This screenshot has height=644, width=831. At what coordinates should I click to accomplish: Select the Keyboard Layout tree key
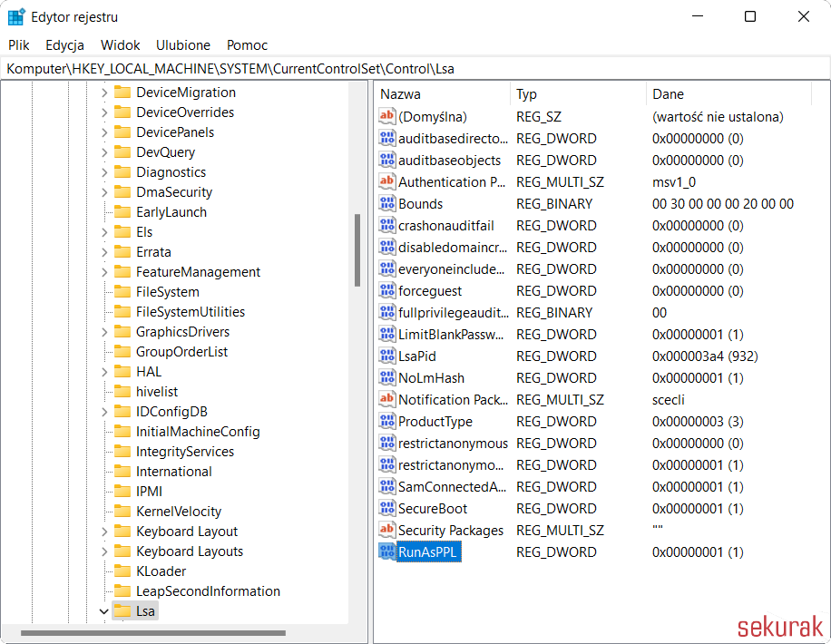click(187, 532)
